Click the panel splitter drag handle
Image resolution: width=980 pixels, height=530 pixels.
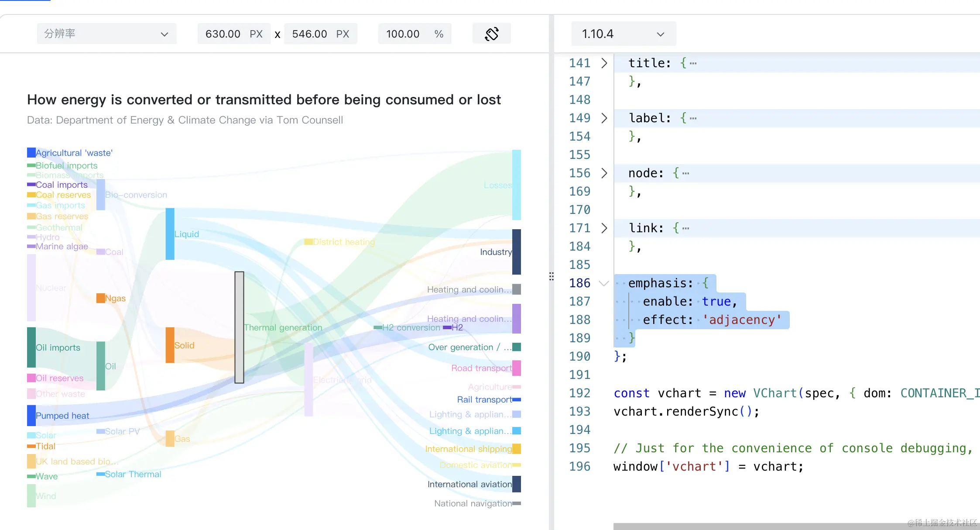tap(552, 276)
